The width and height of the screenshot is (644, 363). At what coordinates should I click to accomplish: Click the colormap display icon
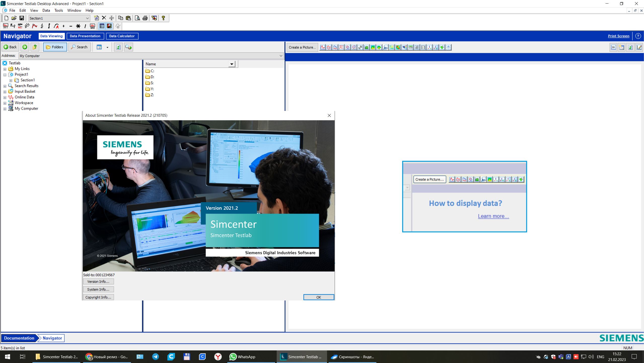[373, 47]
